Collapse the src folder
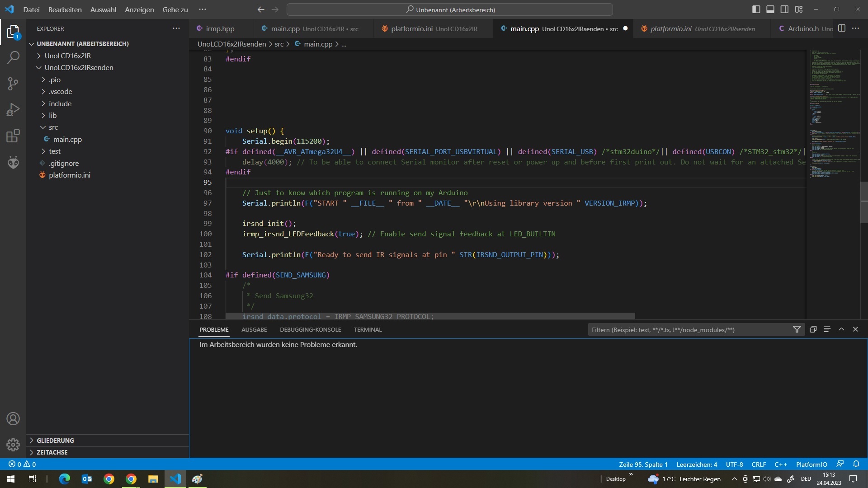Screen dimensions: 868x488 point(53,127)
